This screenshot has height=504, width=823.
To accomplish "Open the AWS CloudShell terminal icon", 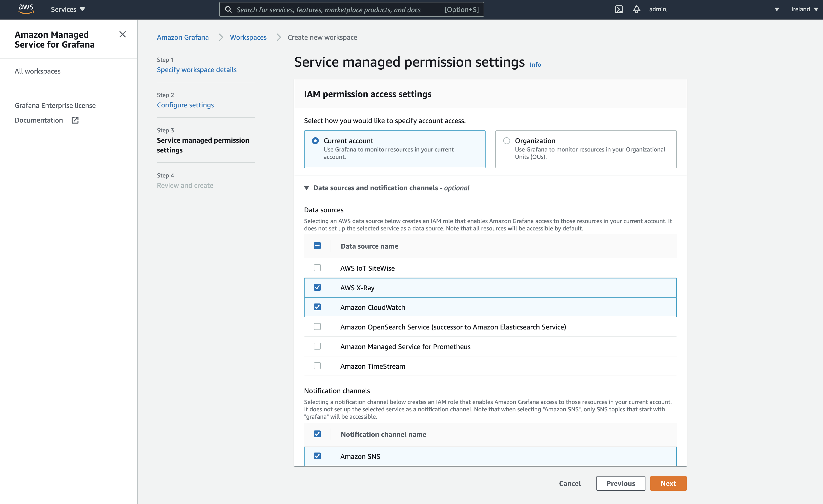I will (x=618, y=9).
